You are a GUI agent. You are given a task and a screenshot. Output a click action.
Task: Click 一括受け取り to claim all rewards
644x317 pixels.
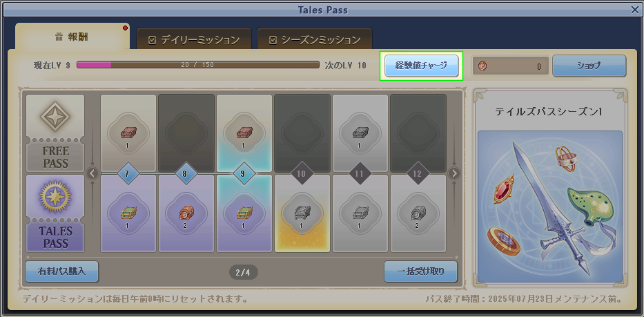[420, 271]
